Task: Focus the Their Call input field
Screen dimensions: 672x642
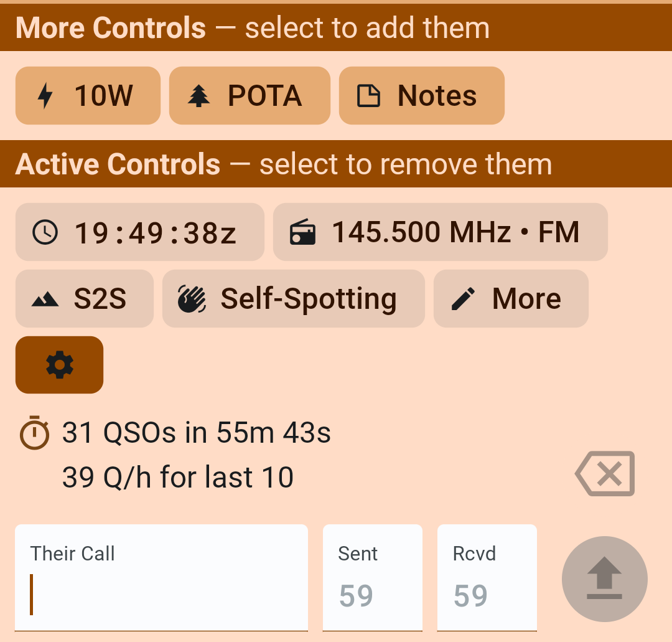Action: [161, 578]
